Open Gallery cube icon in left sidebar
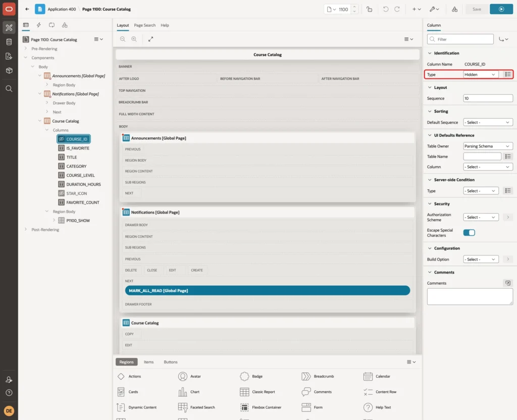The width and height of the screenshot is (517, 420). (9, 71)
